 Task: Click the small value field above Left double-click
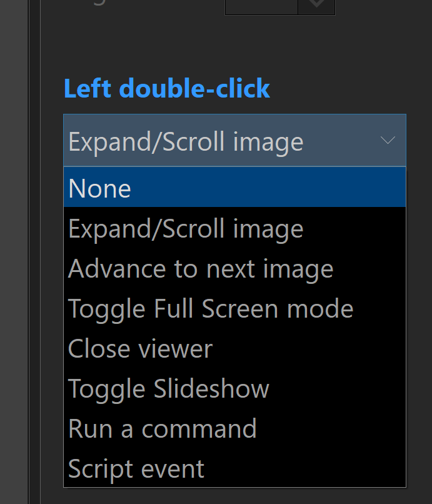coord(261,5)
